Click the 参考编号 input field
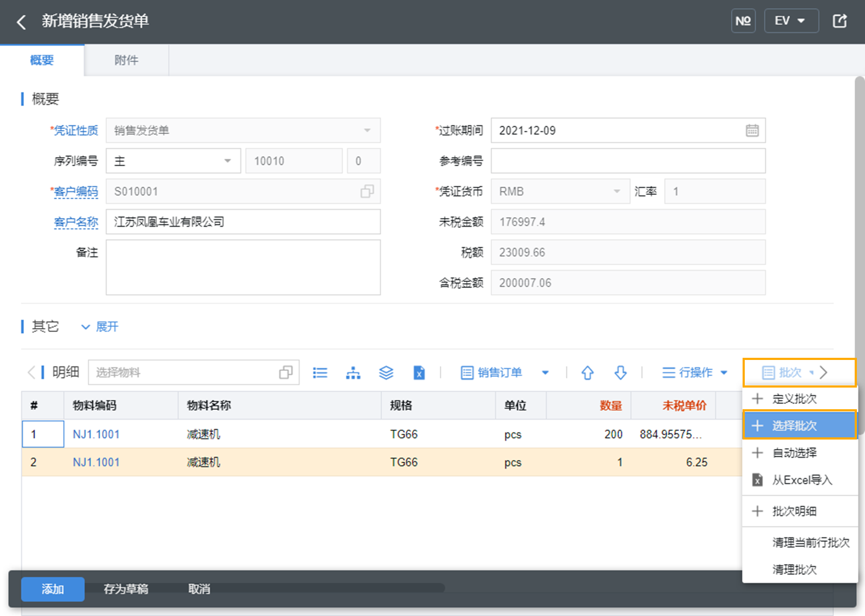 pos(628,161)
